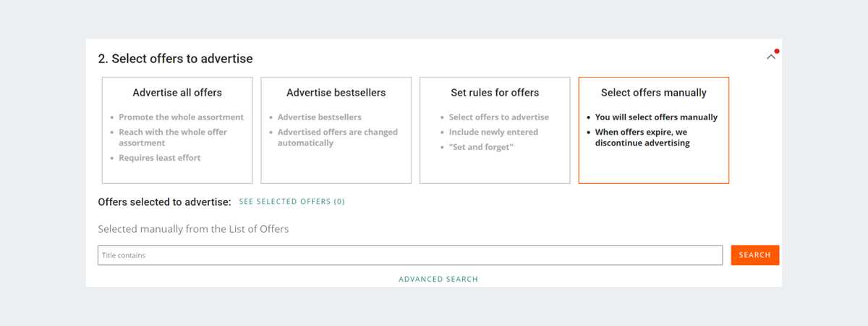Click the "Offers selected to advertise:" label
Image resolution: width=868 pixels, height=326 pixels.
164,202
